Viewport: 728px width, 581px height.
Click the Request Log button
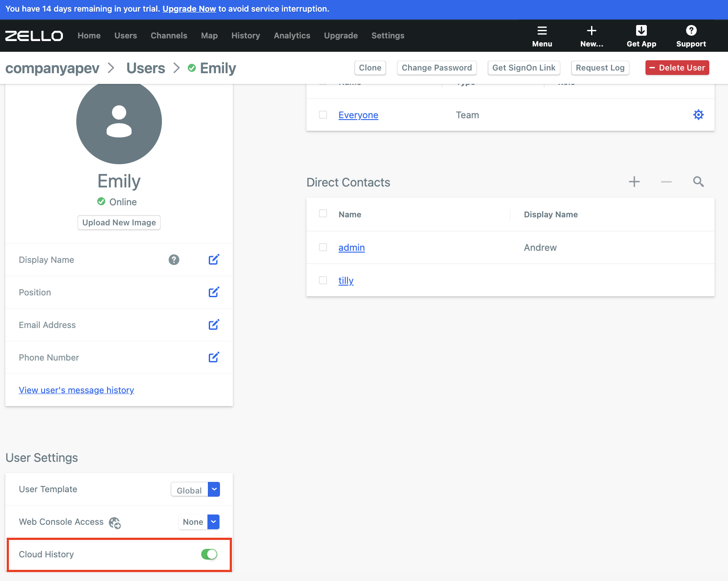click(x=600, y=68)
